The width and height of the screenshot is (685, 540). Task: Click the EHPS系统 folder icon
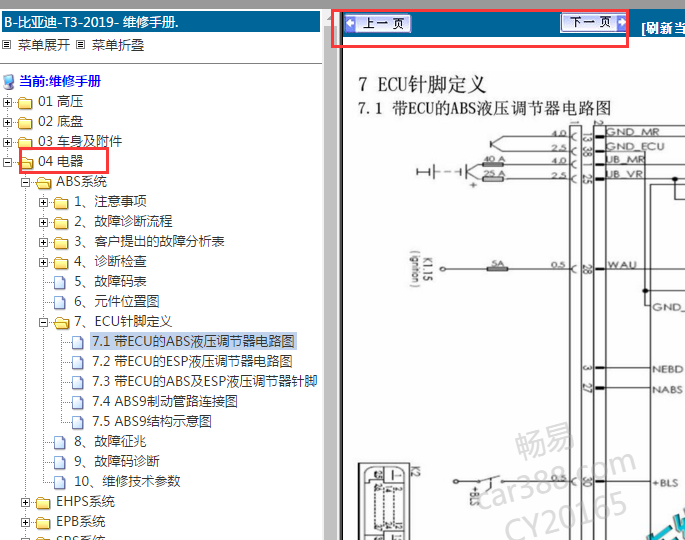point(43,503)
